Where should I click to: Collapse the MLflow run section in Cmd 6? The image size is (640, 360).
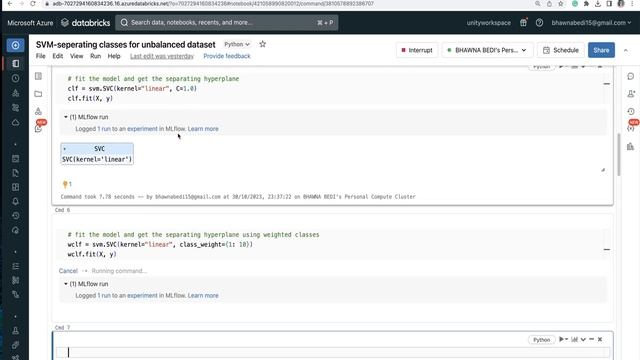click(x=66, y=284)
